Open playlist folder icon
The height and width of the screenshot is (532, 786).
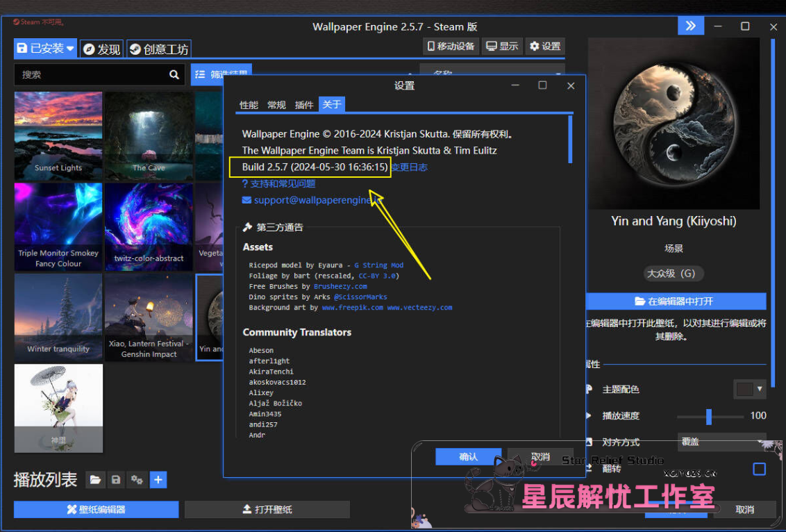pyautogui.click(x=95, y=480)
